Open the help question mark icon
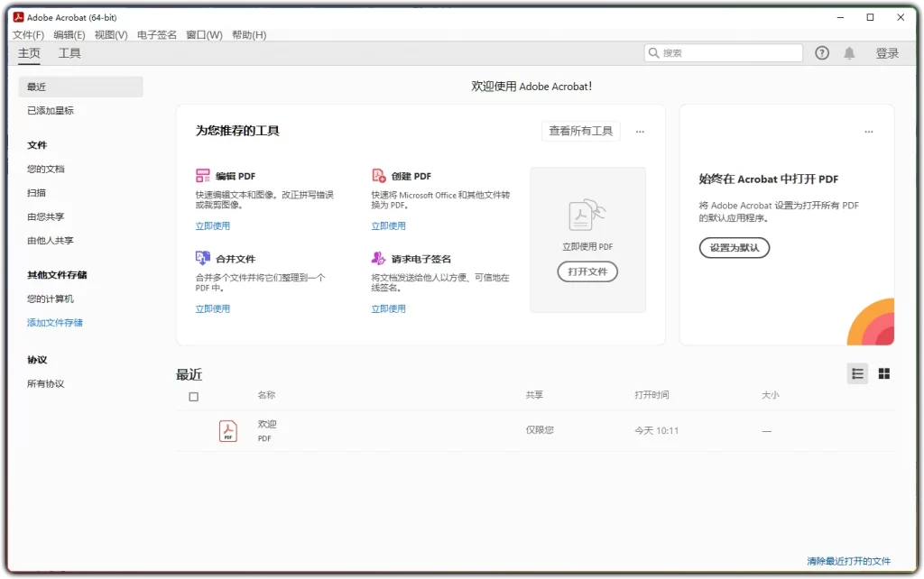The height and width of the screenshot is (579, 924). pos(822,53)
